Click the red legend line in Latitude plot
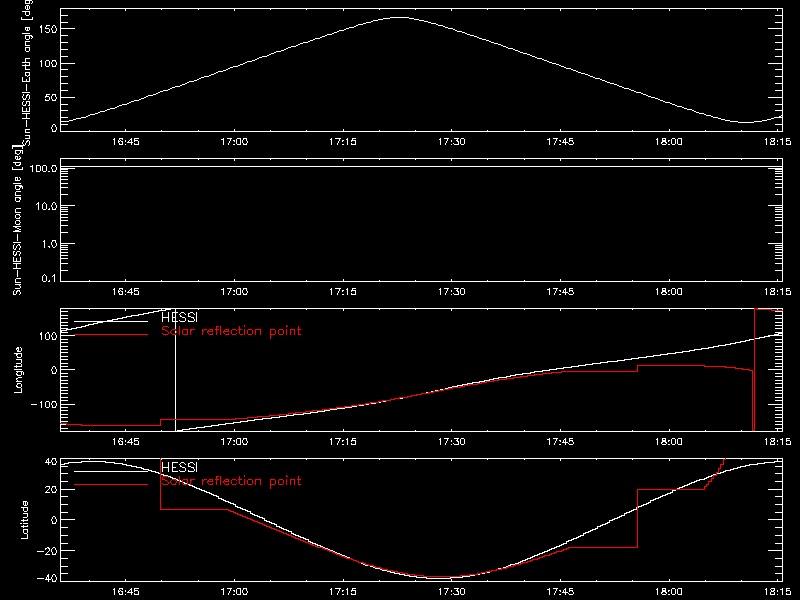The height and width of the screenshot is (600, 800). 111,485
